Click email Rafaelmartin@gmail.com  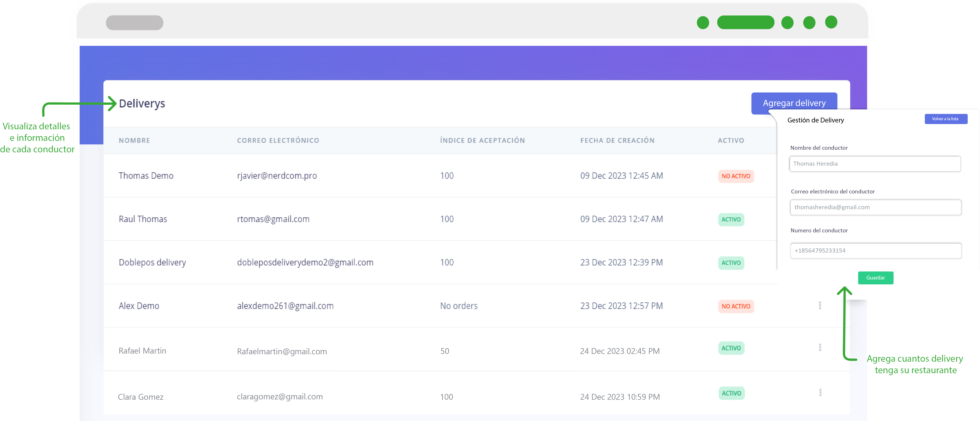(282, 351)
